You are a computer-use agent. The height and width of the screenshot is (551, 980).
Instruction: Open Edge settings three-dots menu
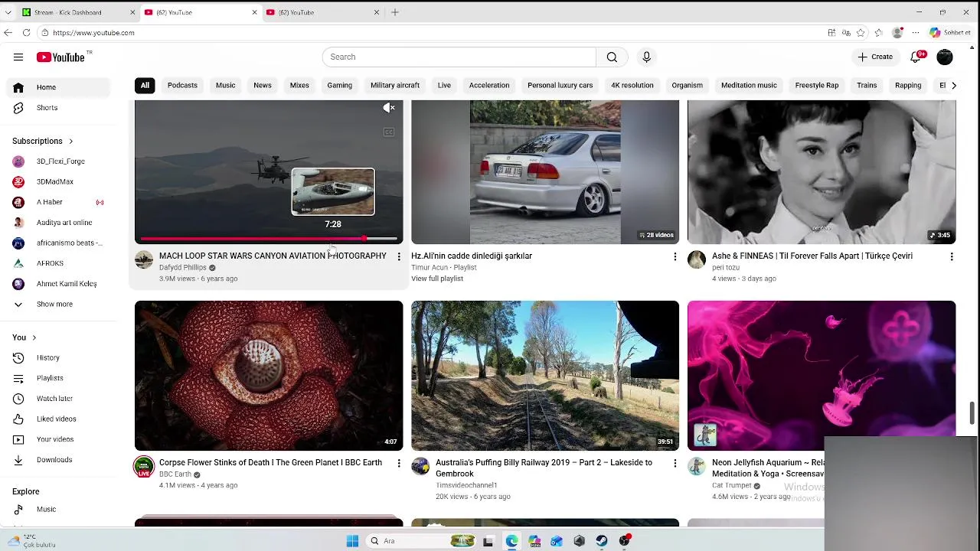[916, 32]
